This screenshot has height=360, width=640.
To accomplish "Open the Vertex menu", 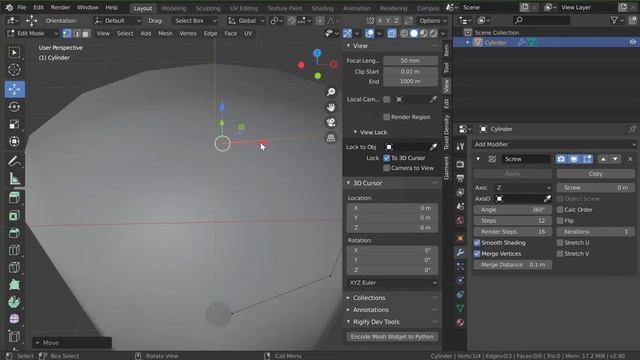I will pyautogui.click(x=188, y=33).
